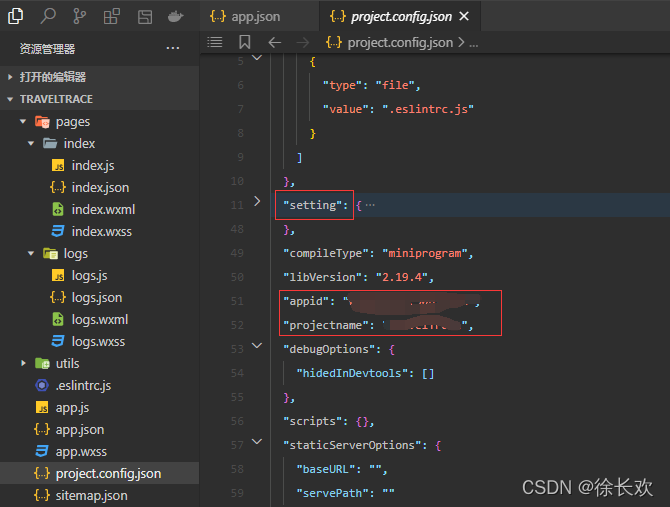Open logs.wxss in the file tree
This screenshot has height=507, width=670.
[98, 342]
